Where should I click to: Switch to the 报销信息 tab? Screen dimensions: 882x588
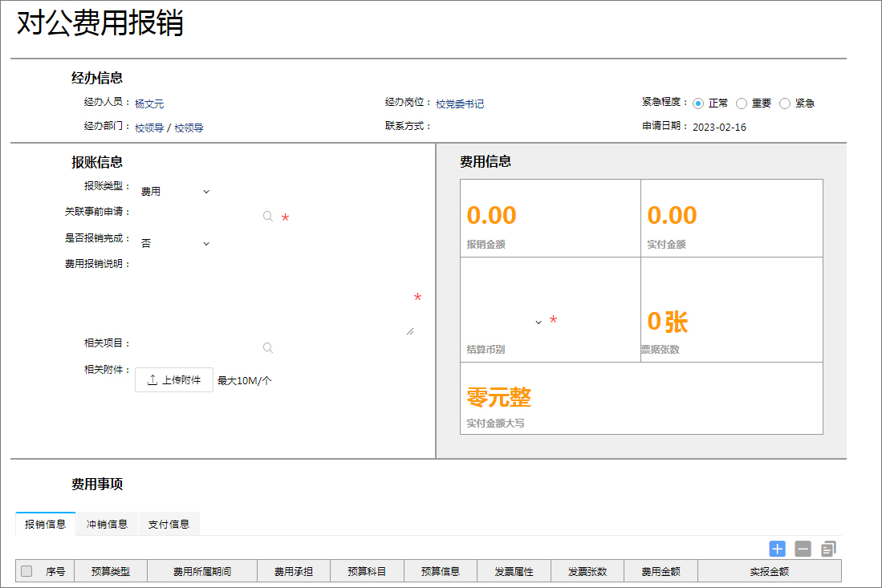46,524
